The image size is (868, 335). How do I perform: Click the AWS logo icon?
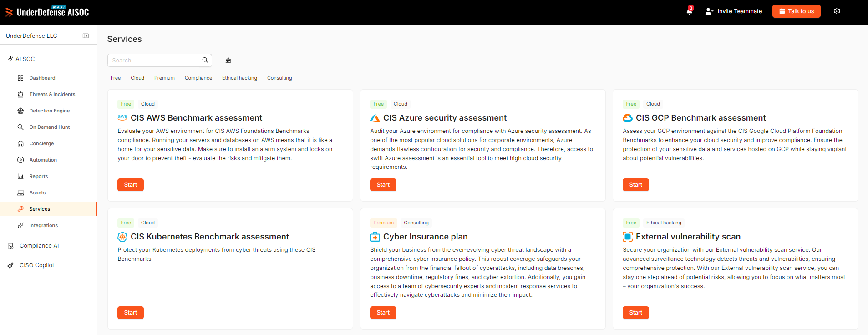[122, 117]
